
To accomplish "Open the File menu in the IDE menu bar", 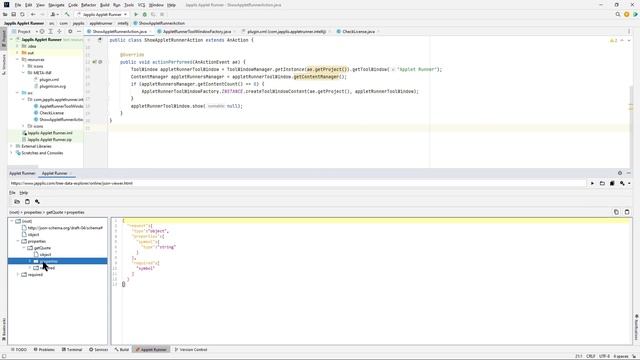I will (18, 5).
